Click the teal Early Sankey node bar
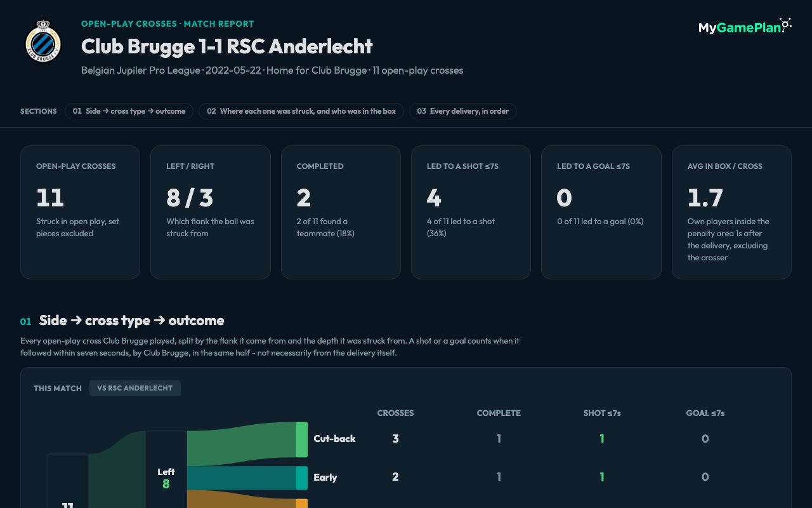Image resolution: width=812 pixels, height=508 pixels. (x=301, y=478)
